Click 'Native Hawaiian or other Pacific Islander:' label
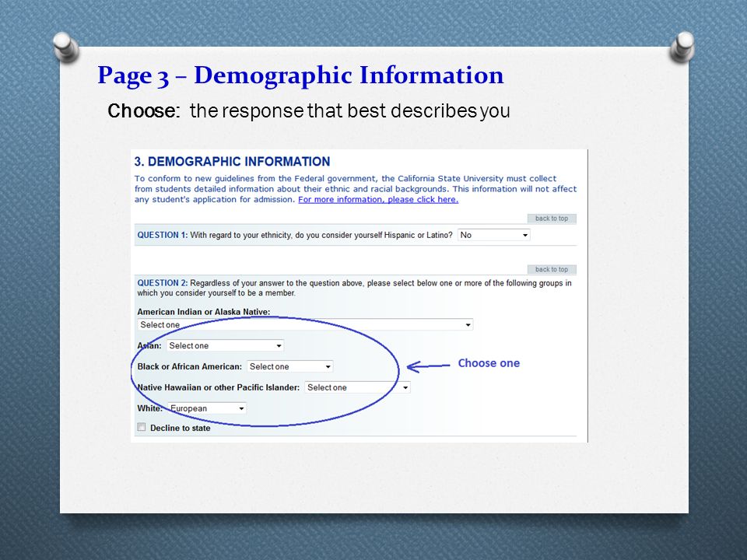Image resolution: width=747 pixels, height=560 pixels. tap(218, 387)
